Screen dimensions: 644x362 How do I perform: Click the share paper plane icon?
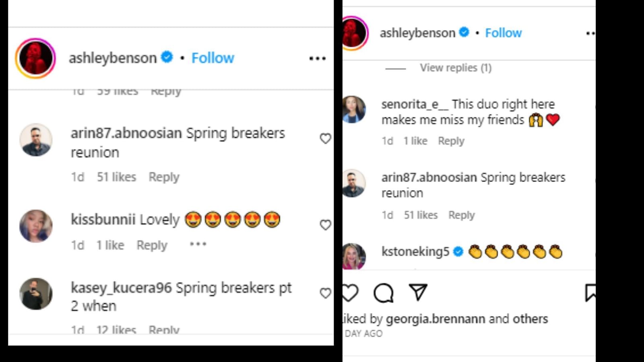pyautogui.click(x=418, y=292)
